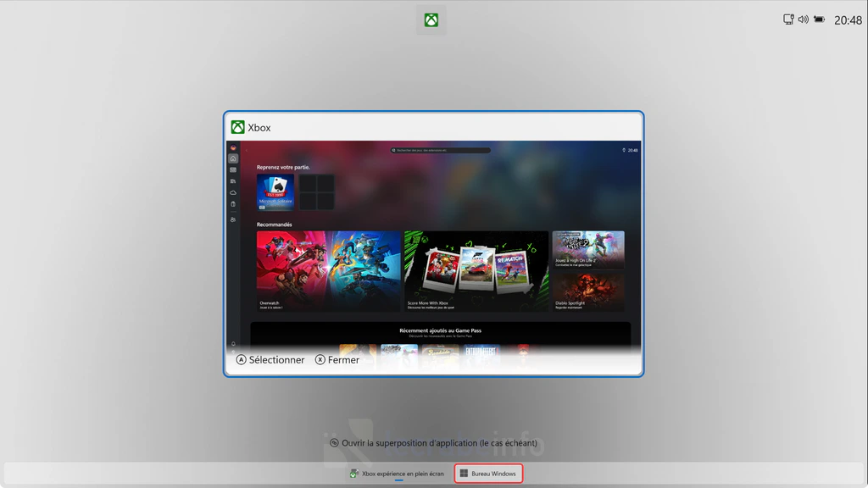Click the volume speaker icon
868x488 pixels.
(x=803, y=19)
